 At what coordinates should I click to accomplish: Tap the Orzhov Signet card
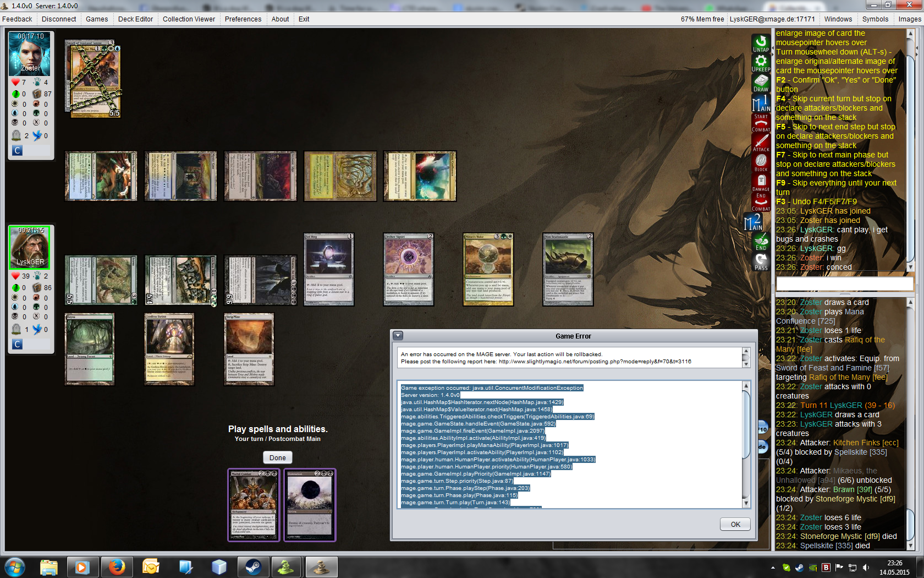tap(409, 269)
